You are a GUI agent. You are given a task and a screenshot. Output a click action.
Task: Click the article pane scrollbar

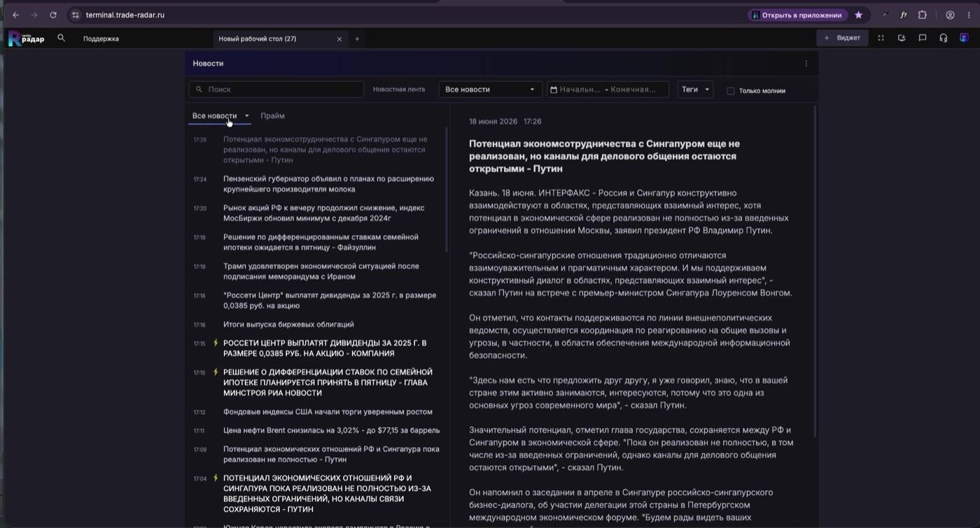(x=815, y=271)
